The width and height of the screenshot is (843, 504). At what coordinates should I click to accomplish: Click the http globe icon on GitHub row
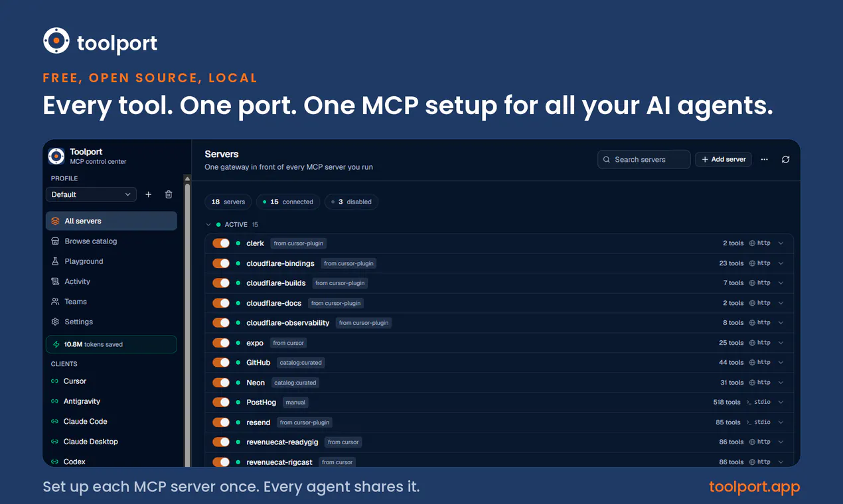pyautogui.click(x=752, y=362)
